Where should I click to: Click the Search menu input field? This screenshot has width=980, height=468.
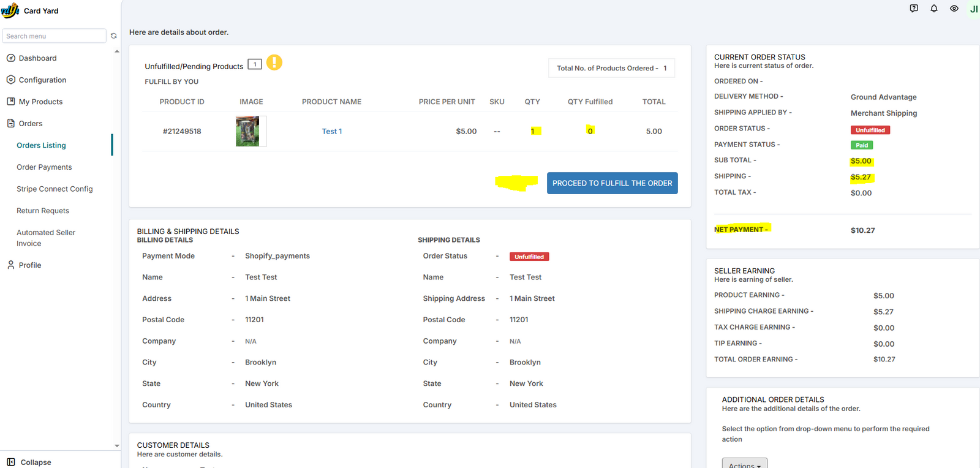[54, 36]
